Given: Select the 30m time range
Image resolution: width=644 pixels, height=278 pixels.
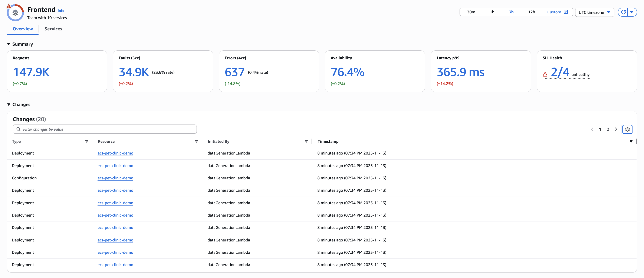Looking at the screenshot, I should (x=471, y=12).
